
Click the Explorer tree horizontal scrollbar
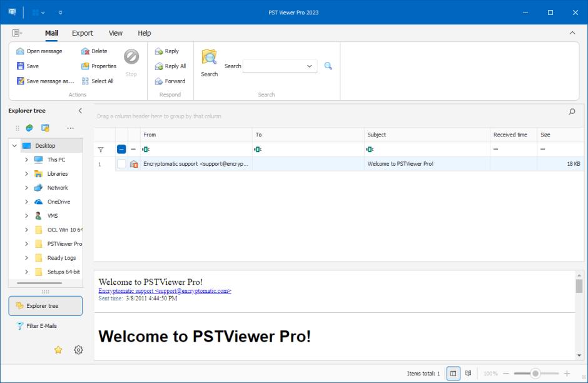tap(39, 283)
